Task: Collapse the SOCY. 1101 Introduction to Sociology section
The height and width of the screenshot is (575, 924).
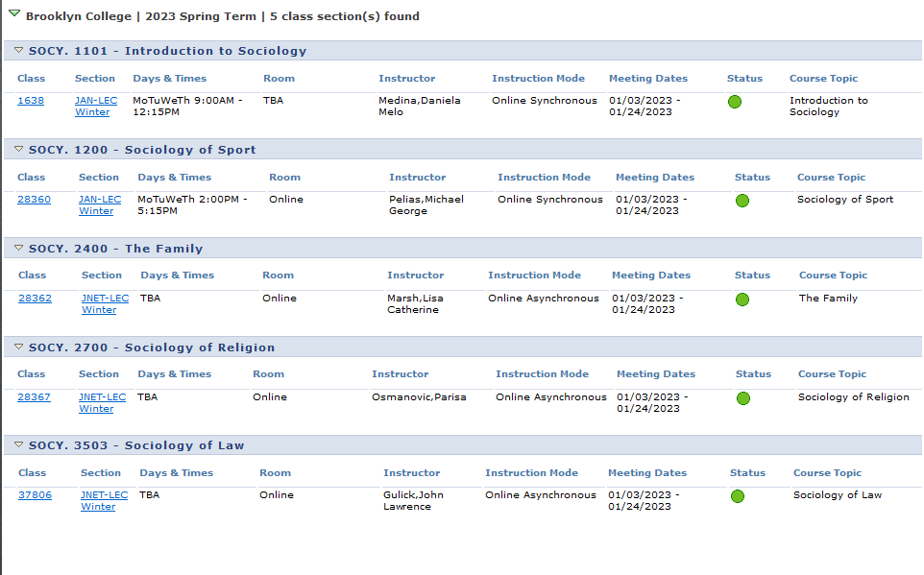Action: coord(19,51)
